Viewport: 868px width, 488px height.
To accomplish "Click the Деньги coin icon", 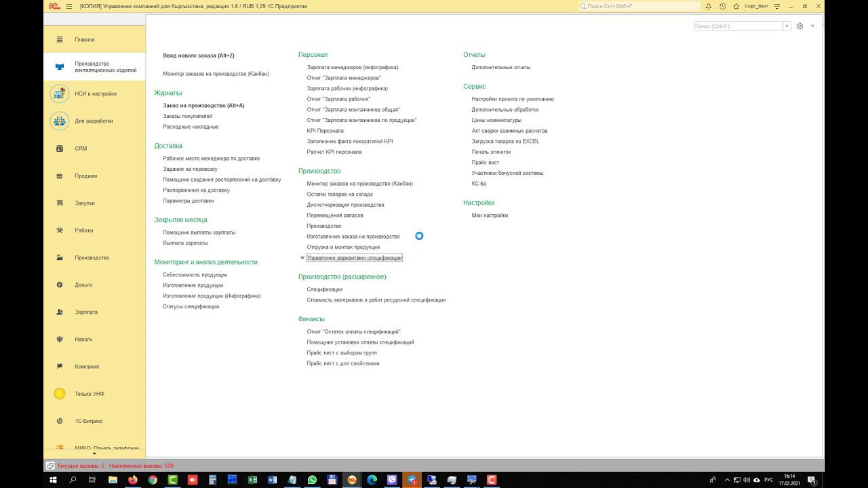I will 60,285.
